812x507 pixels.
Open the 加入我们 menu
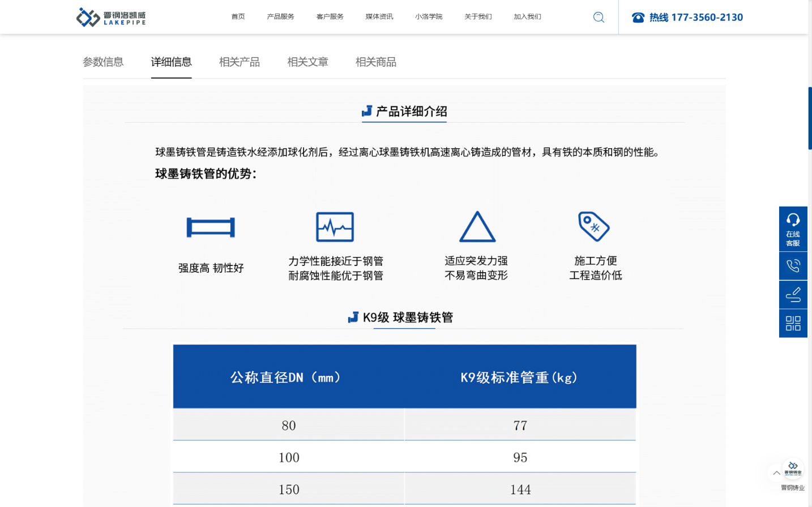(x=527, y=16)
